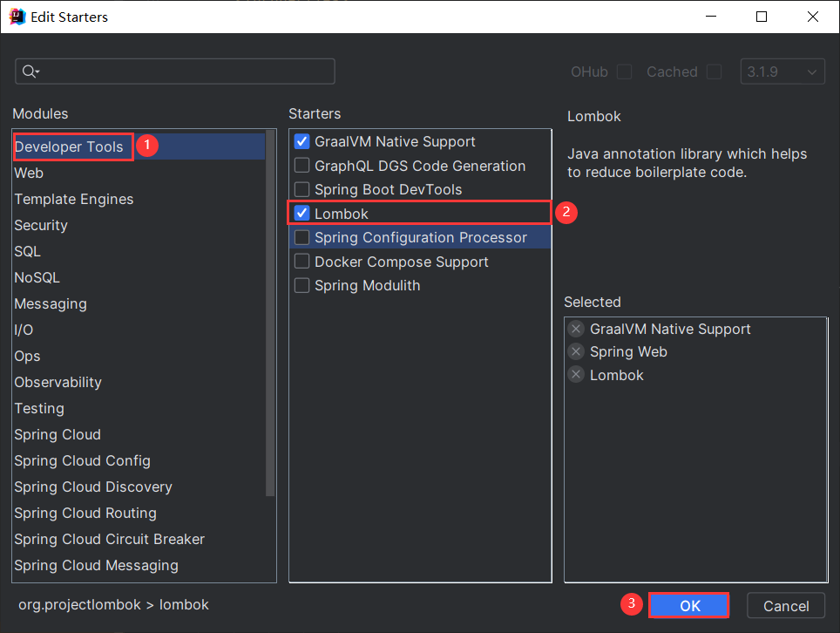Image resolution: width=840 pixels, height=633 pixels.
Task: Close the Edit Starters dialog
Action: point(813,17)
